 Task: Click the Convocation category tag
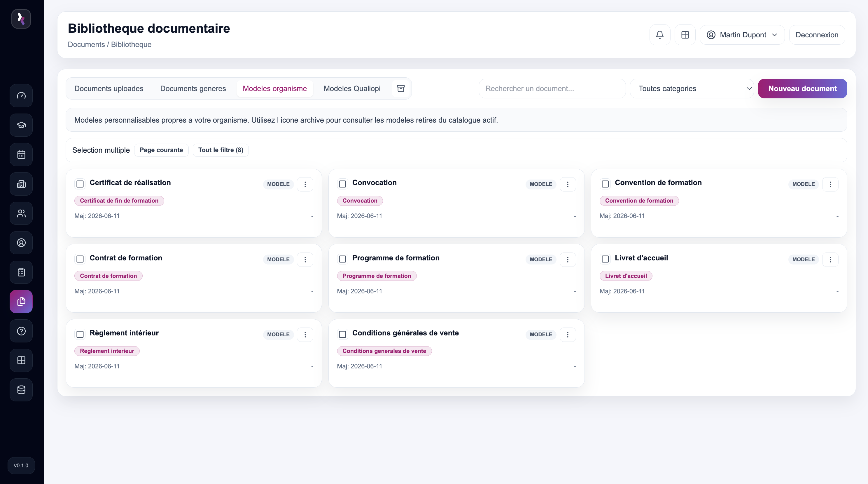(x=360, y=201)
